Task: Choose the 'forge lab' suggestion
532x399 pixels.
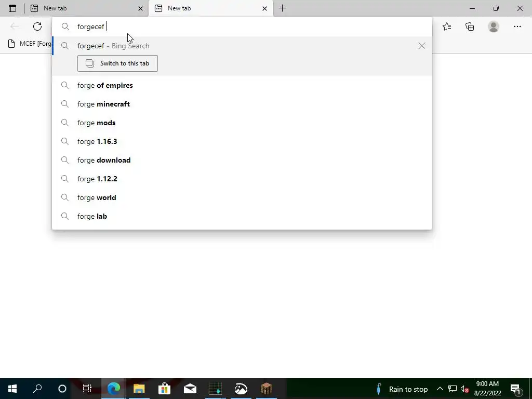Action: tap(242, 216)
